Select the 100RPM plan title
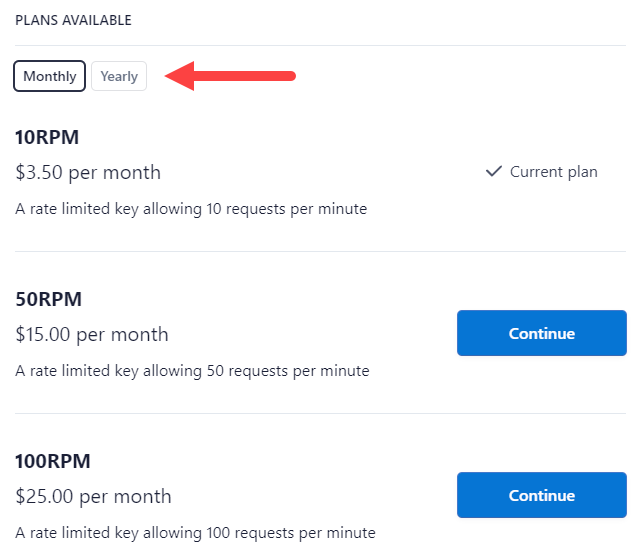642x556 pixels. point(52,462)
